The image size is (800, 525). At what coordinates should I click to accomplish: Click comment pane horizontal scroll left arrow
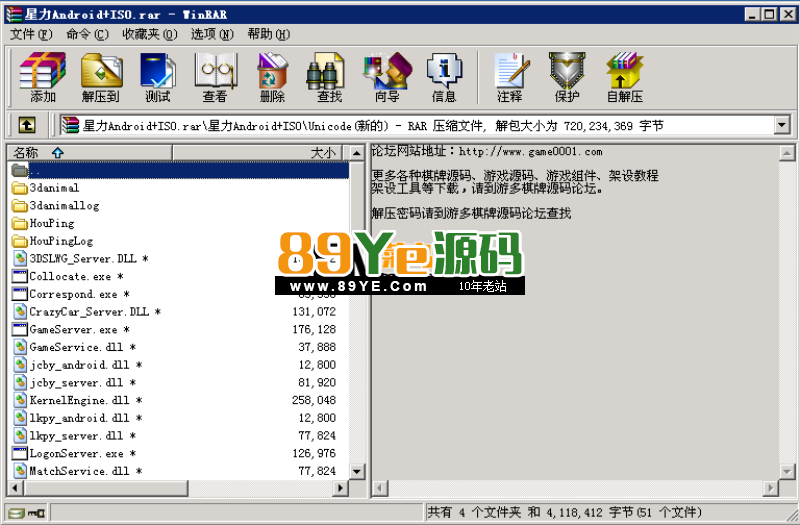(x=380, y=488)
